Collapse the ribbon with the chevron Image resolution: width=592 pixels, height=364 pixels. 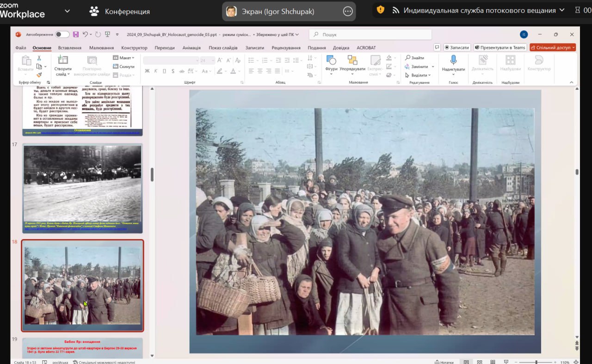(x=573, y=82)
